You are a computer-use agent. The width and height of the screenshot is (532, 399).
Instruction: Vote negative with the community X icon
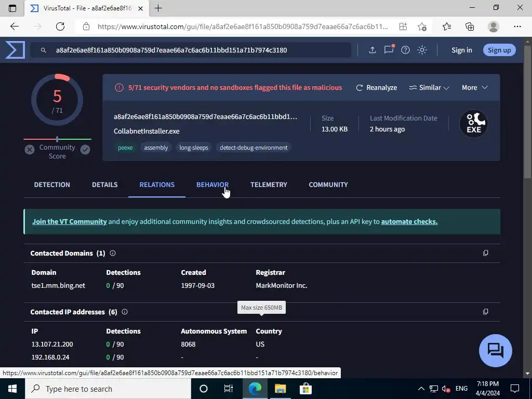coord(30,150)
